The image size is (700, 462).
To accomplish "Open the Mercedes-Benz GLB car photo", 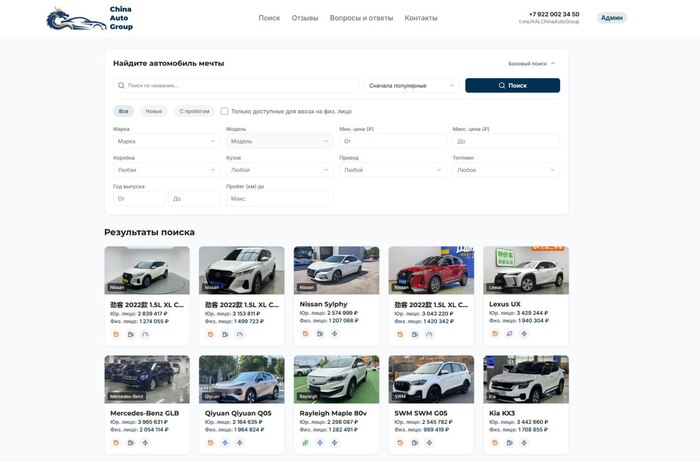I will [x=147, y=379].
